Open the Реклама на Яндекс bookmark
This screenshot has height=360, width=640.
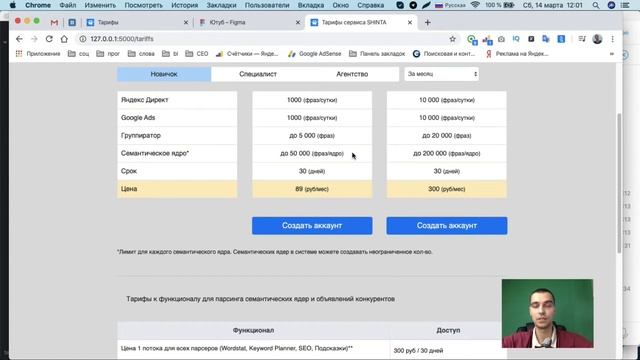coord(517,53)
